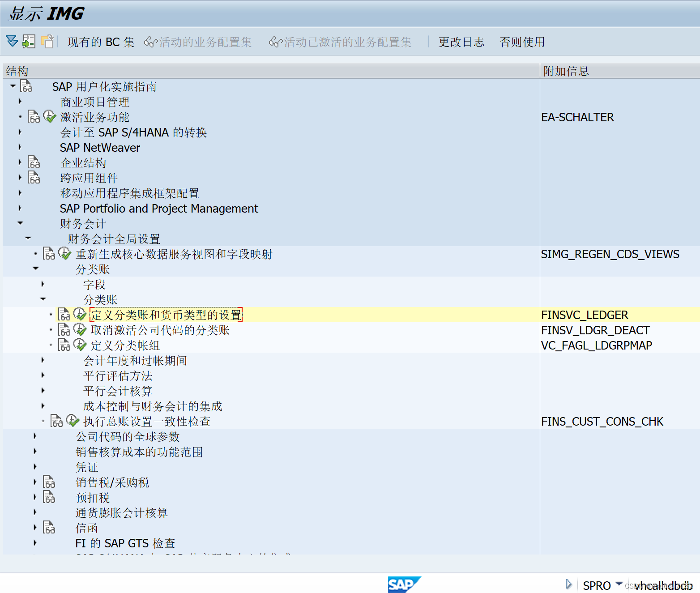Click 活动的业务配置集 button

198,42
